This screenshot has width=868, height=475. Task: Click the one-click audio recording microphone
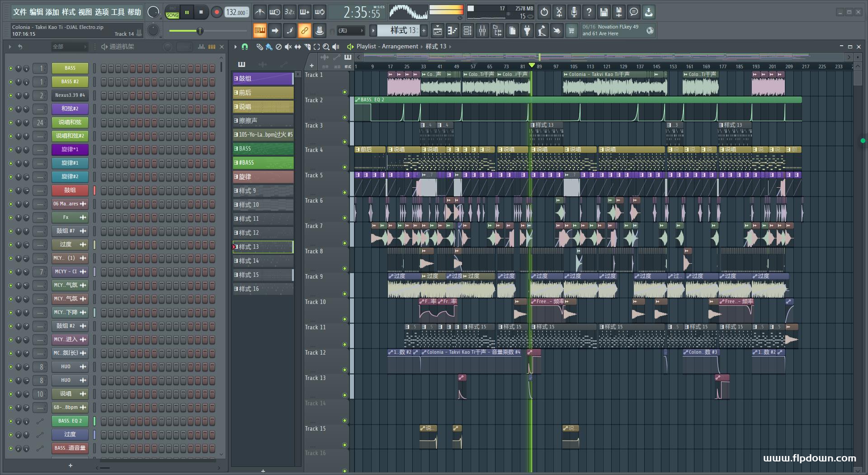click(x=574, y=12)
